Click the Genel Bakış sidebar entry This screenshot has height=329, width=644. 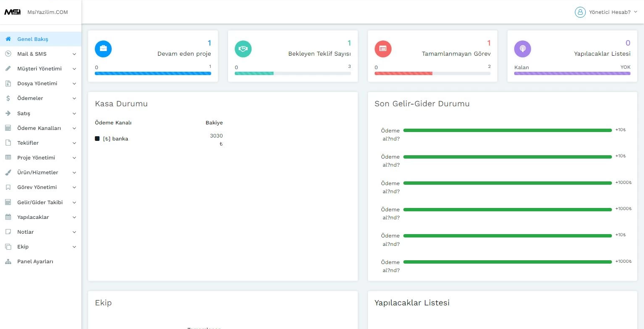point(32,39)
